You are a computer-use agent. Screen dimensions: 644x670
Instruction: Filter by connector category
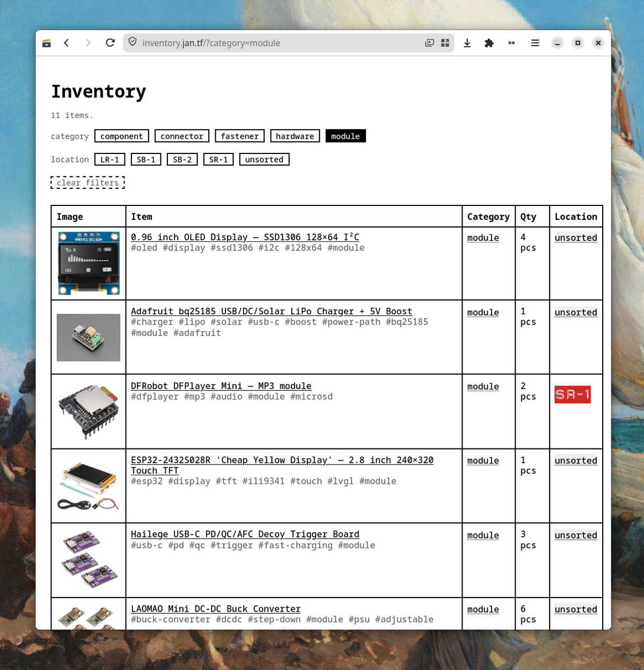182,136
